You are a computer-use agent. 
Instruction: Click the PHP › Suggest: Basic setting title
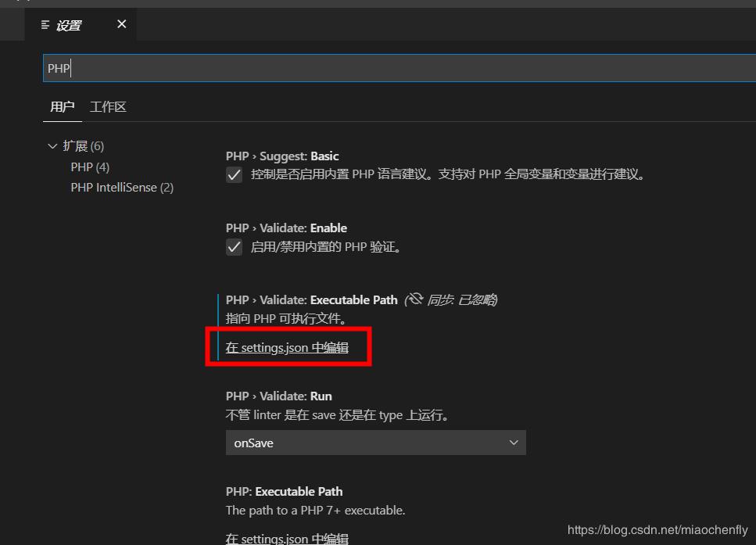pyautogui.click(x=282, y=156)
